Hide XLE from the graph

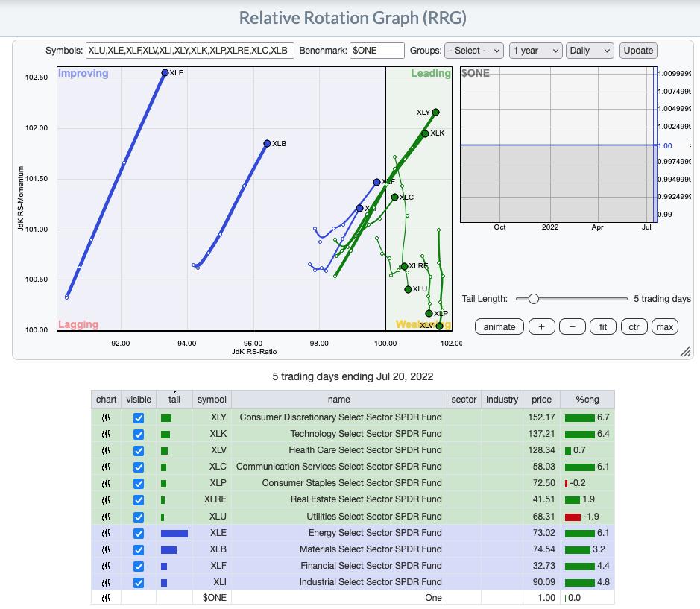coord(139,534)
